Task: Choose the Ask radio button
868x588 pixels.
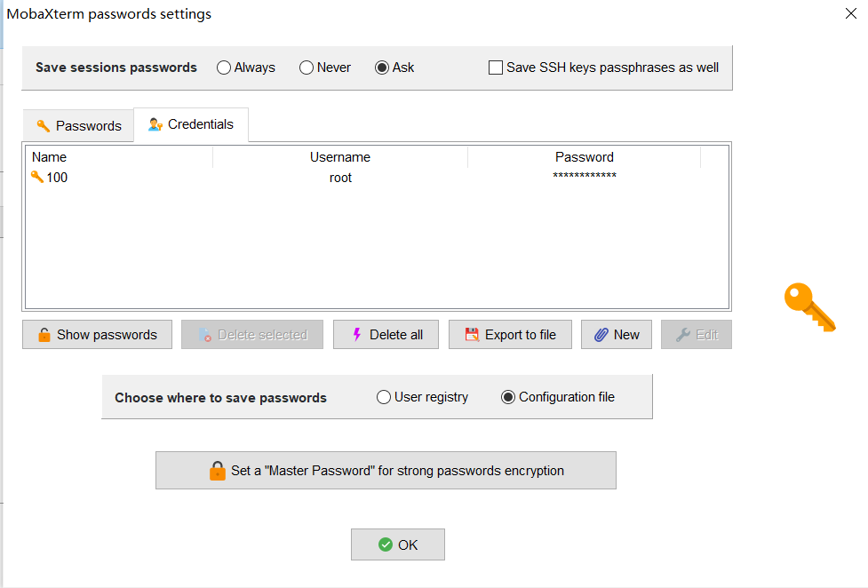Action: point(382,68)
